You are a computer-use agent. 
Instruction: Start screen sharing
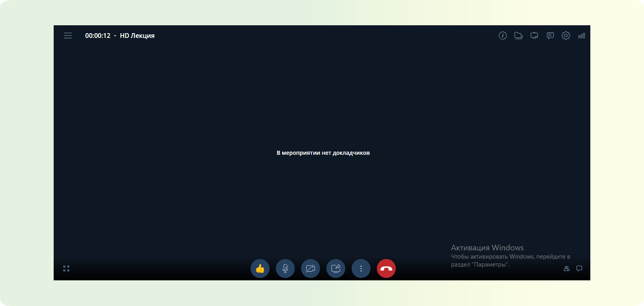tap(336, 268)
